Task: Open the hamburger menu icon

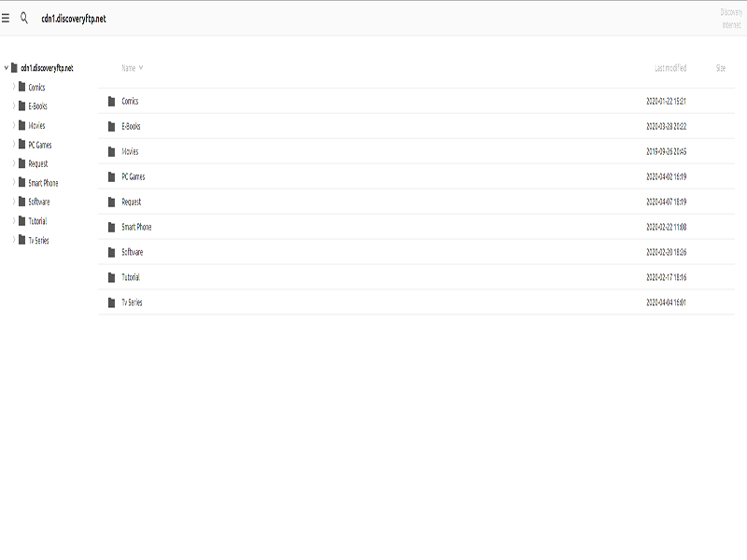Action: (6, 18)
